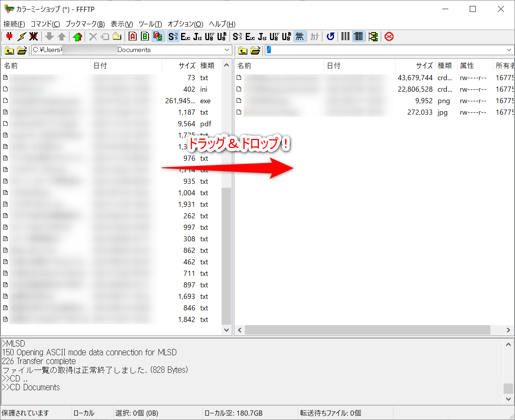Expand the local path dropdown showing Documents
The height and width of the screenshot is (420, 515).
tap(227, 50)
